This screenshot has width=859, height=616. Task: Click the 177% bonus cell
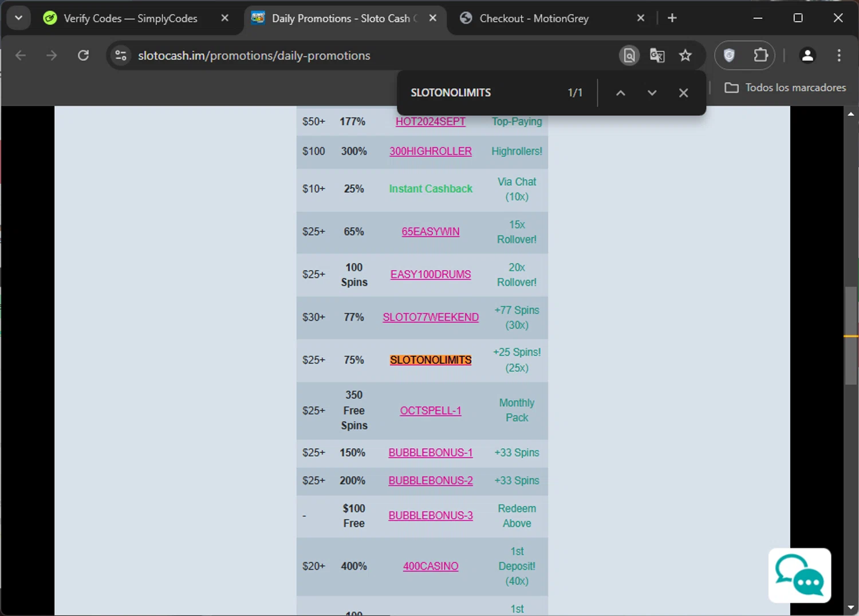(x=352, y=121)
